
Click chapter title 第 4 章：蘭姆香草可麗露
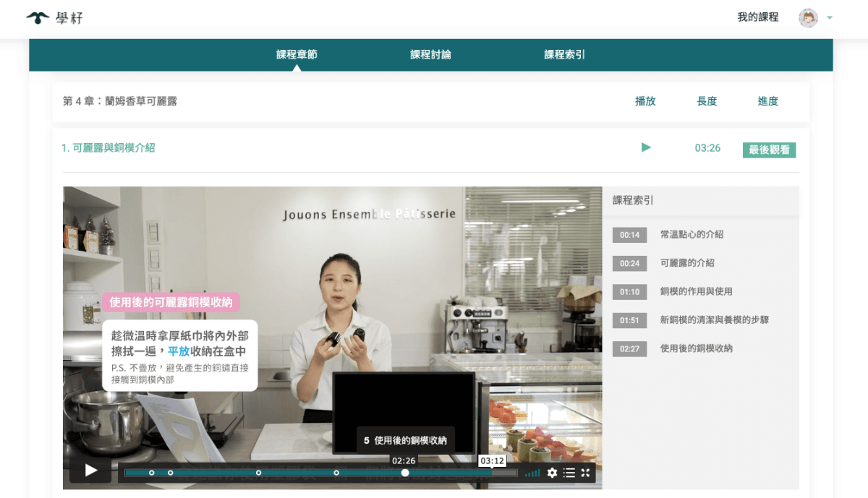click(120, 101)
